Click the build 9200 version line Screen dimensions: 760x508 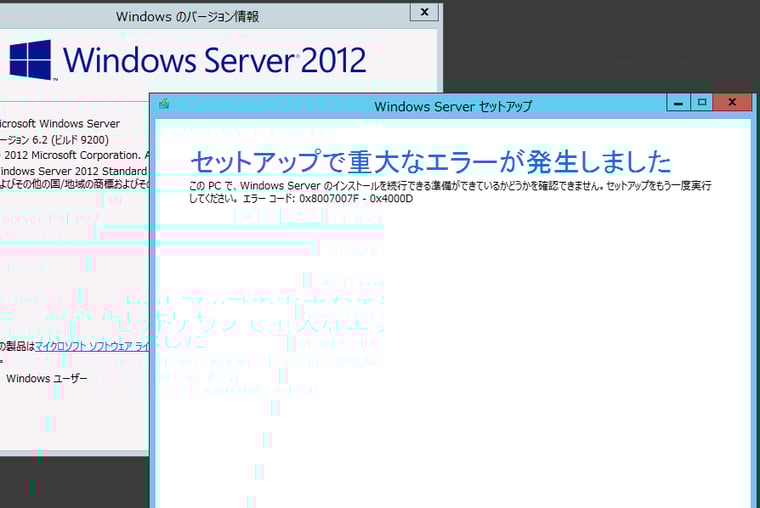[x=54, y=140]
